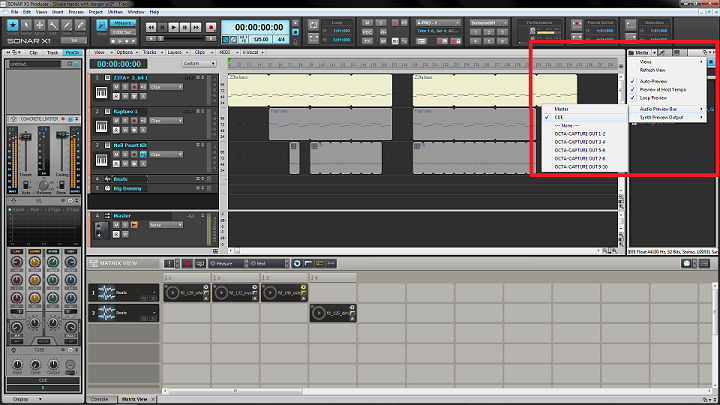Arm record on Rapture 1 track
Image resolution: width=720 pixels, height=405 pixels.
coord(134,120)
